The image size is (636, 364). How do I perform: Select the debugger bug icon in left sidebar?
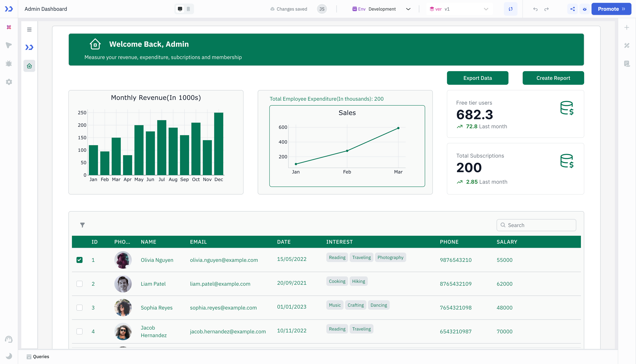tap(9, 63)
